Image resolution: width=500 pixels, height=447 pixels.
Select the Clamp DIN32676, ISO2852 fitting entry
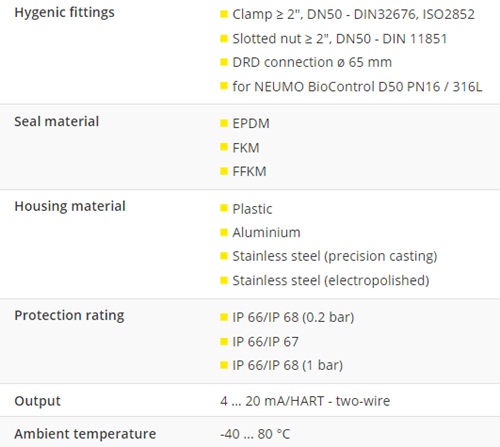(353, 14)
